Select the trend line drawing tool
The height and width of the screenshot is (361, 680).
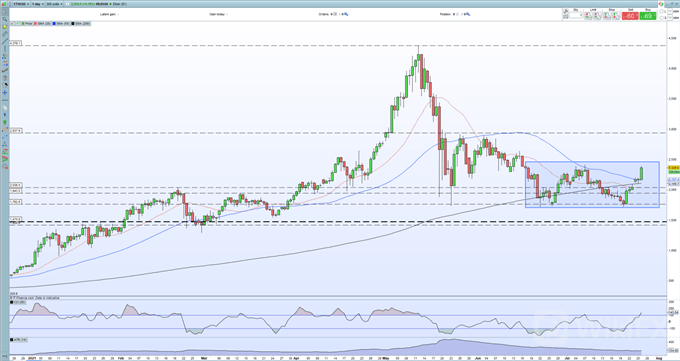(x=5, y=41)
